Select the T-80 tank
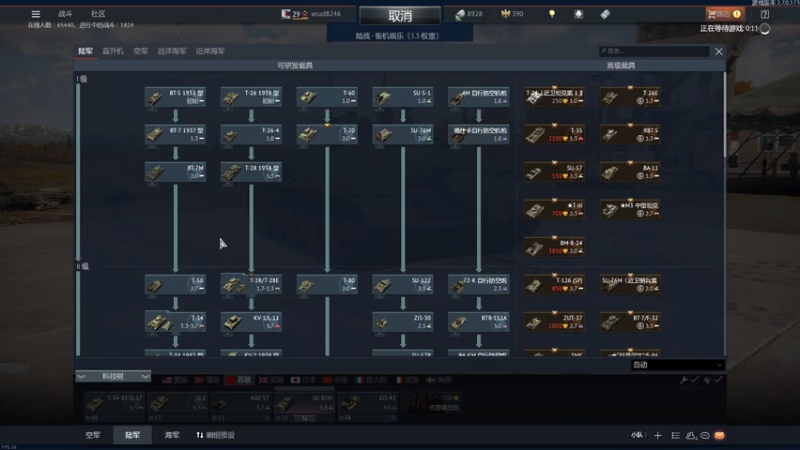800x450 pixels. pos(327,285)
